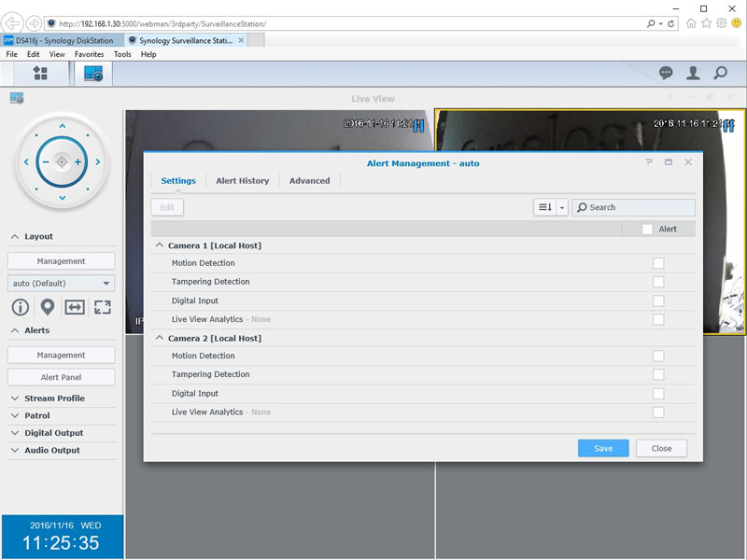Open the Synology main menu grid icon
Screen dimensions: 747x560
[40, 74]
